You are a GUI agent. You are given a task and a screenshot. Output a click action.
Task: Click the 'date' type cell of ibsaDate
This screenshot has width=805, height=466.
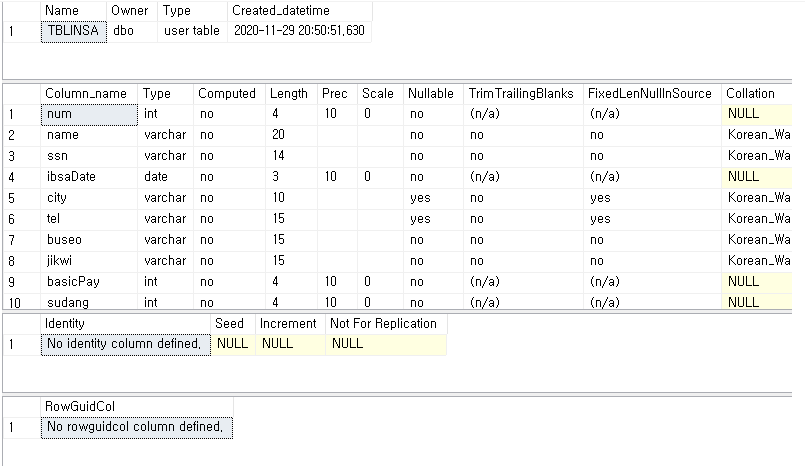pyautogui.click(x=165, y=178)
